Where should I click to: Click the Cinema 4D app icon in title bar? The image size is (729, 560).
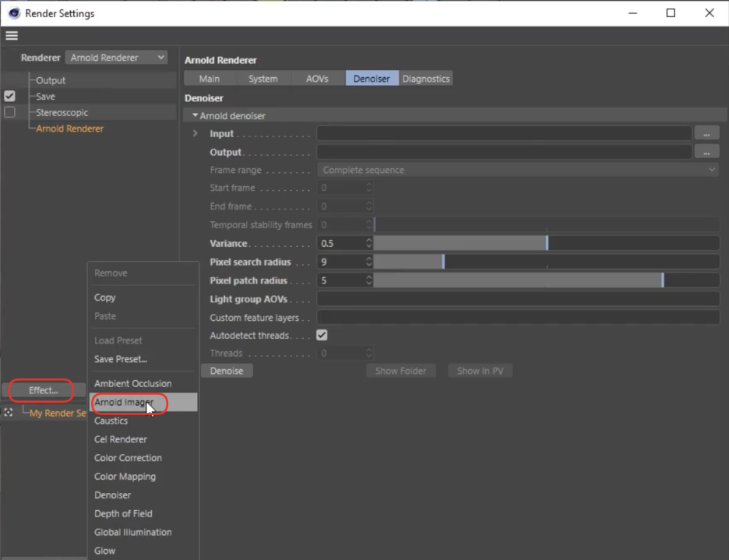[15, 13]
